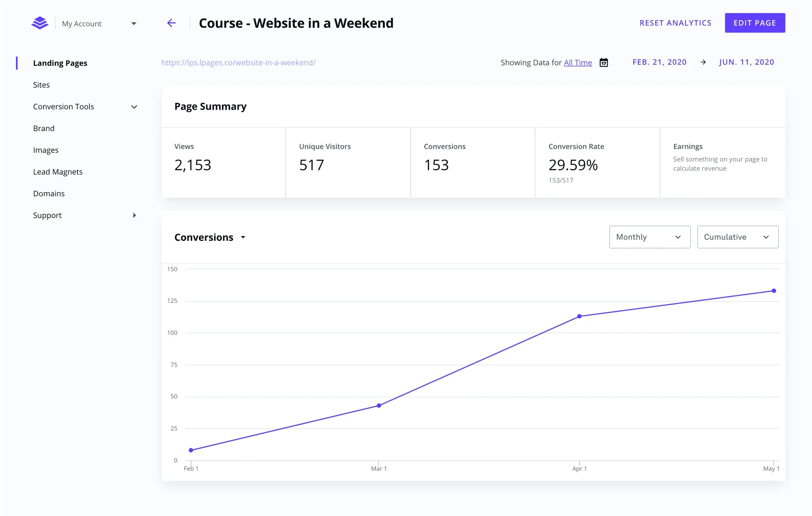Click the Apr 1 chart data point

[579, 316]
